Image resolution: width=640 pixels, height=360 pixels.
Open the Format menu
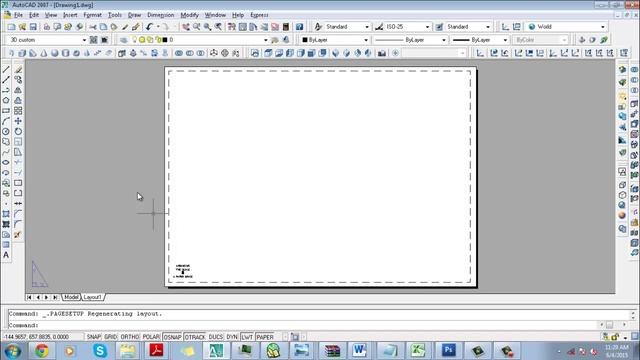pyautogui.click(x=92, y=15)
